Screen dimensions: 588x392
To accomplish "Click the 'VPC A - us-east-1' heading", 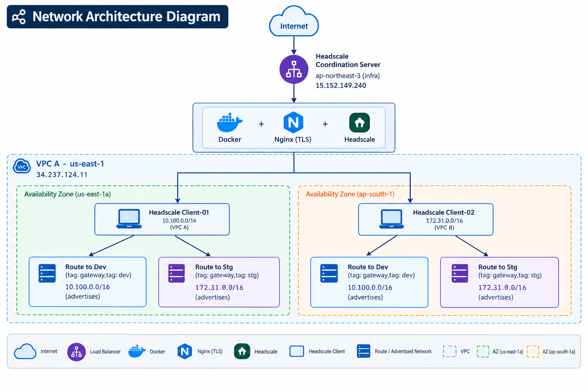I will (x=70, y=164).
